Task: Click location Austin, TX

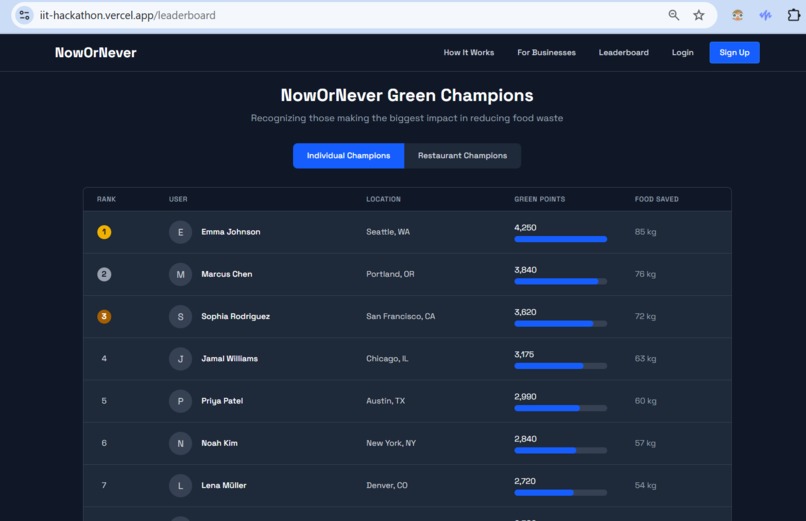Action: click(x=386, y=401)
